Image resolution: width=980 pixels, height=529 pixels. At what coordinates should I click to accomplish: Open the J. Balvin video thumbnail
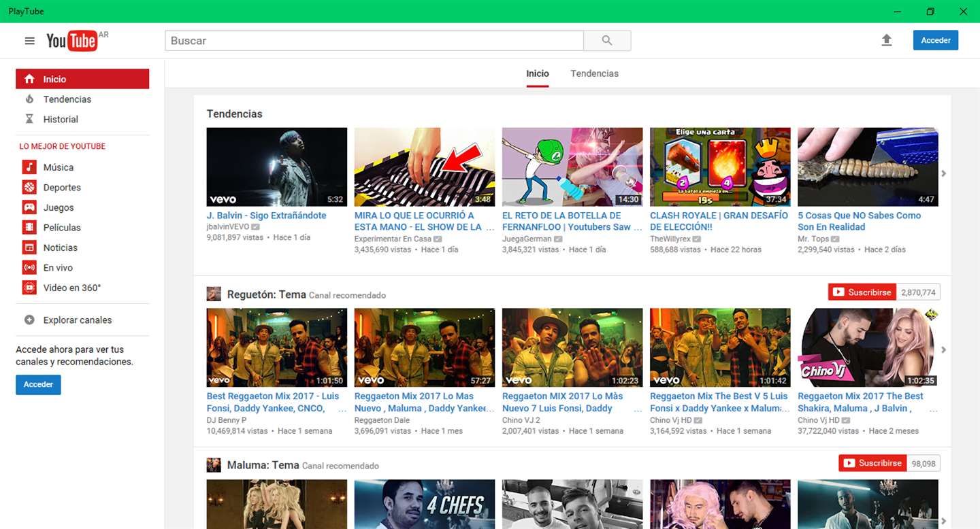click(x=277, y=167)
